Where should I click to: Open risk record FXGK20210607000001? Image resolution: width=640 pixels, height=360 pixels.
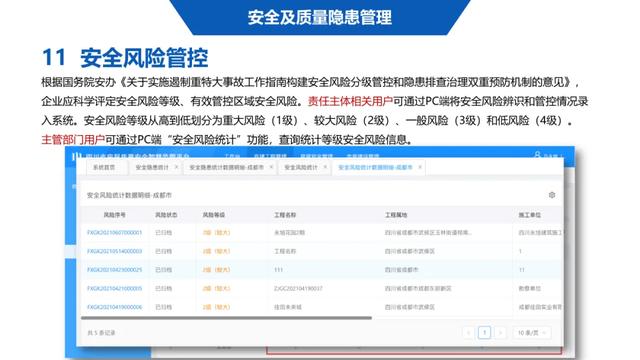pos(114,233)
